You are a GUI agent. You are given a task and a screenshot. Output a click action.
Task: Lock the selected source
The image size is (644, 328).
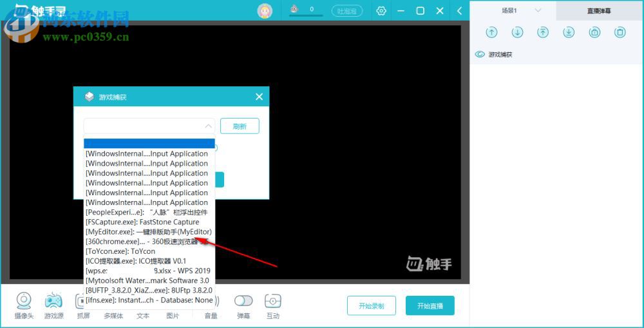point(594,32)
